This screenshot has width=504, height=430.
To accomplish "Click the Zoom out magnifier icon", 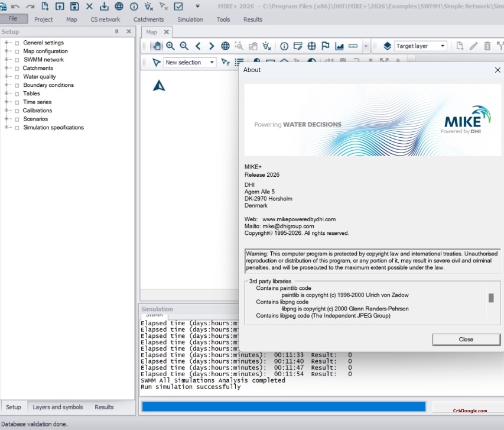I will pos(184,46).
